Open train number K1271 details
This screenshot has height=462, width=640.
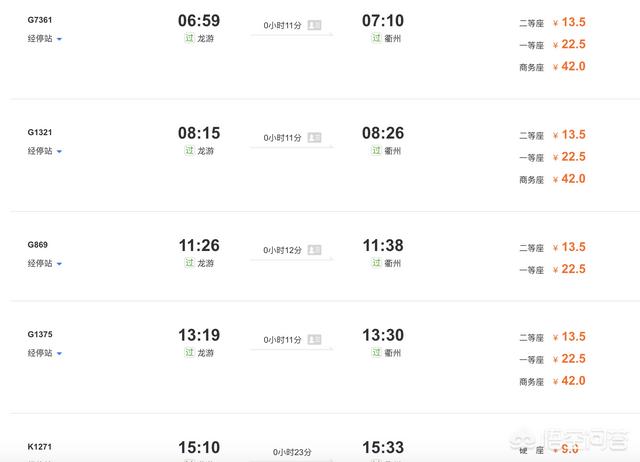pyautogui.click(x=40, y=446)
